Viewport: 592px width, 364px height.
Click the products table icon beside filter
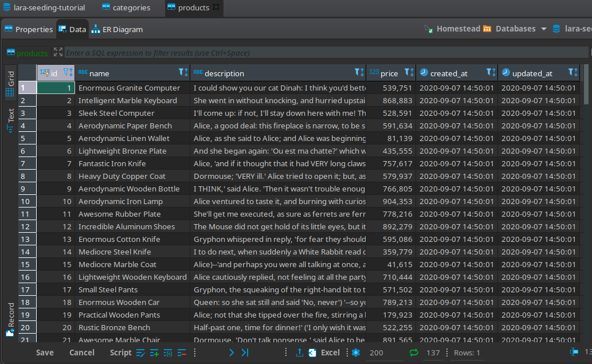tap(11, 53)
